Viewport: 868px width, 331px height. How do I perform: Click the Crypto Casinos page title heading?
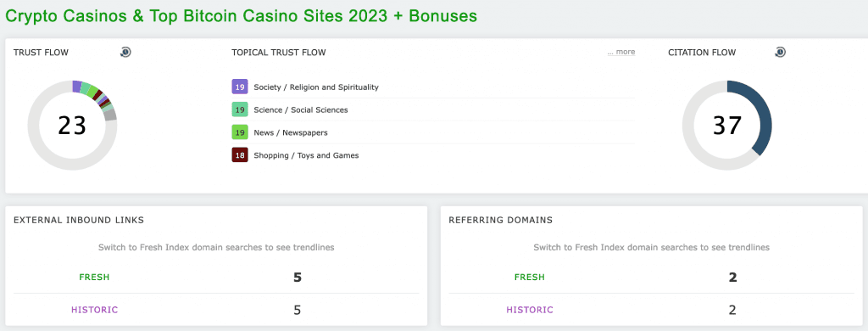241,15
